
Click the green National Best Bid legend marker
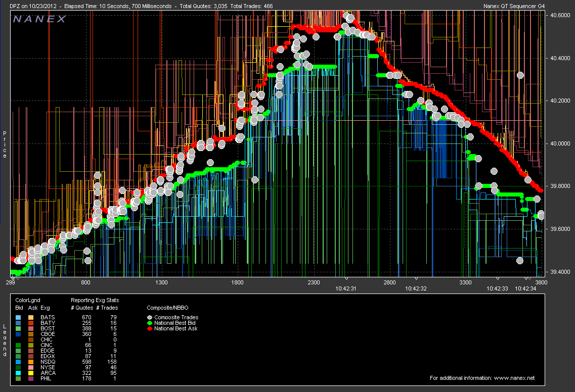click(x=150, y=323)
